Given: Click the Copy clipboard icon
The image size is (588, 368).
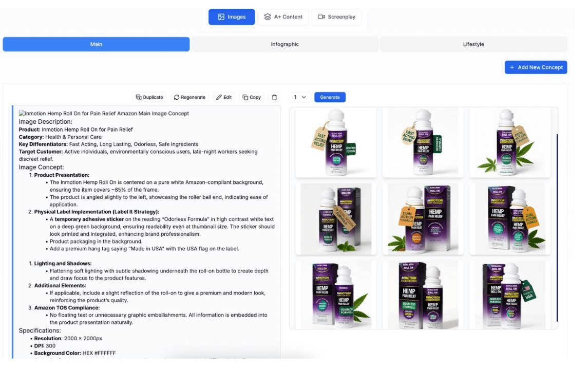Looking at the screenshot, I should pos(245,97).
